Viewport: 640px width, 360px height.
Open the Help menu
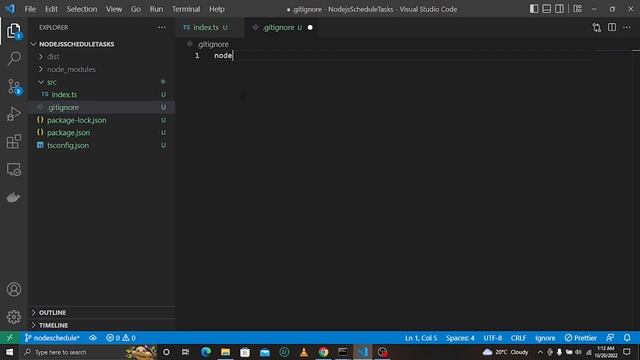coord(217,9)
